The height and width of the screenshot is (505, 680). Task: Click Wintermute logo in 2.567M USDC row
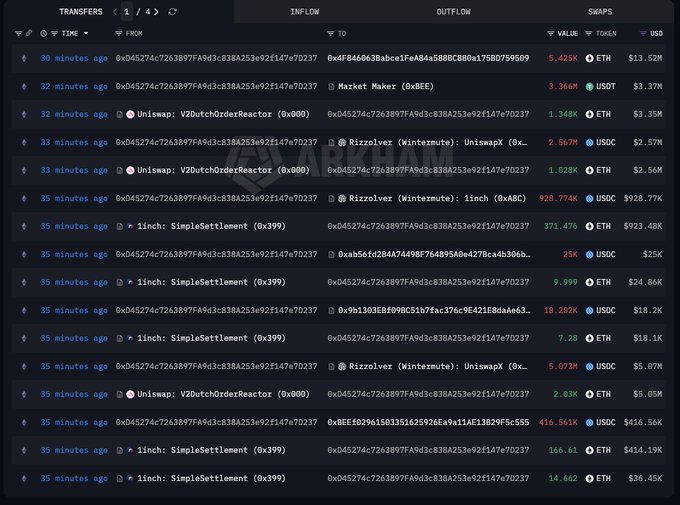[x=342, y=142]
